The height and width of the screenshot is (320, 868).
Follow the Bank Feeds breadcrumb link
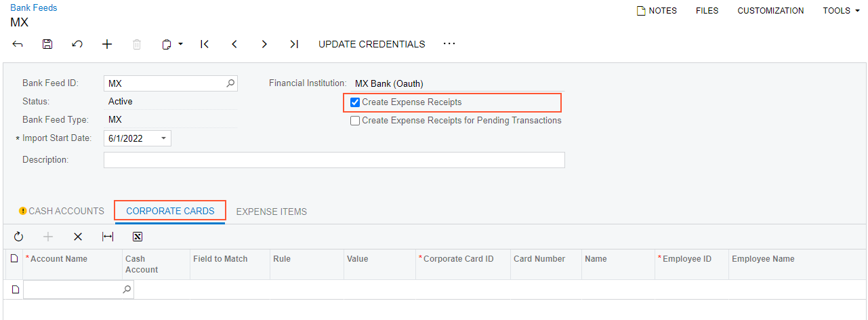click(x=34, y=8)
